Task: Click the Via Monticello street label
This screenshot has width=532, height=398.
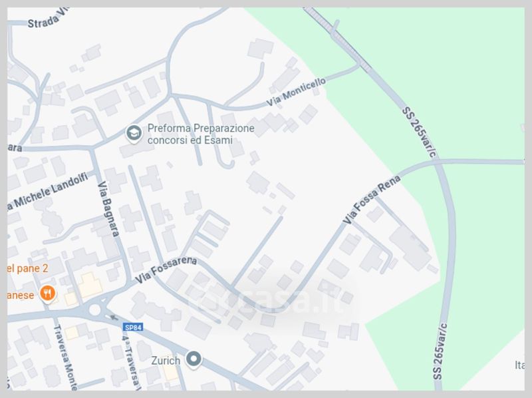Action: click(x=296, y=92)
